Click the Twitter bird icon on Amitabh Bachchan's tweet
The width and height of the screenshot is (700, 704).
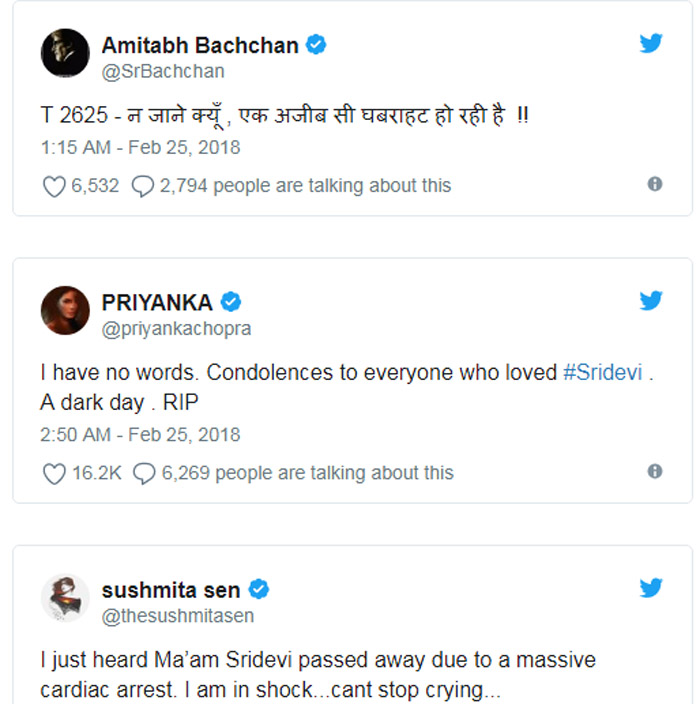click(651, 43)
